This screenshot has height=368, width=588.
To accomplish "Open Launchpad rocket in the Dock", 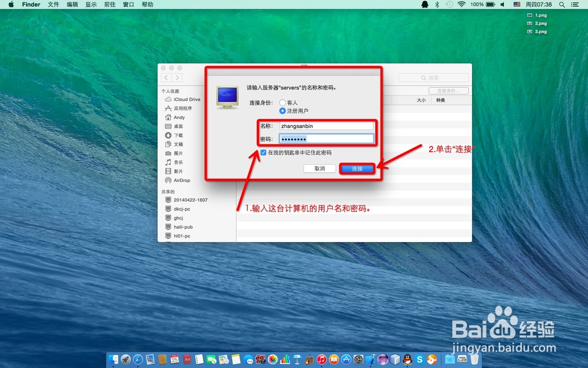I will (126, 359).
